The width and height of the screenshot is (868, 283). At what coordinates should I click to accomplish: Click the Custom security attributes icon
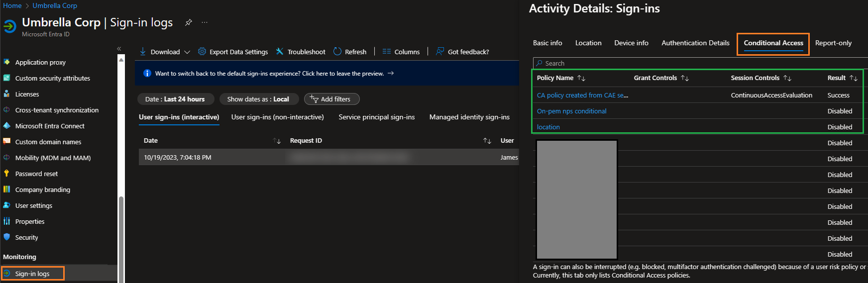(x=7, y=78)
